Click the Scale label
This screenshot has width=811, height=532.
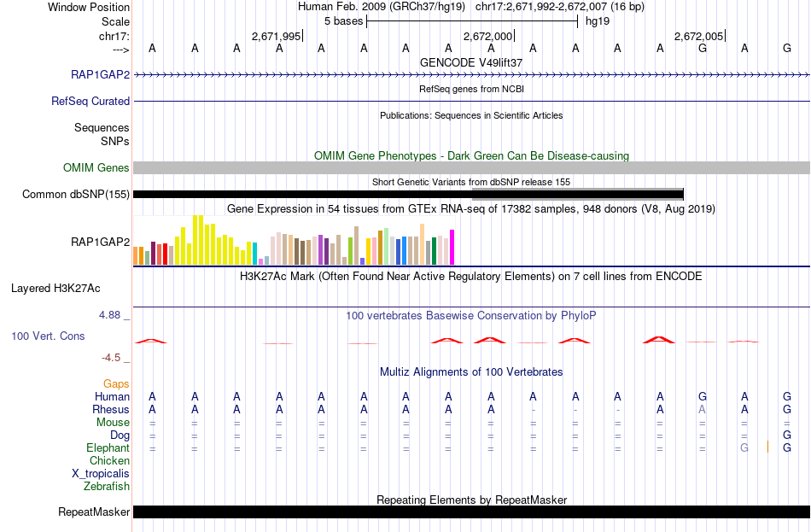(x=115, y=21)
